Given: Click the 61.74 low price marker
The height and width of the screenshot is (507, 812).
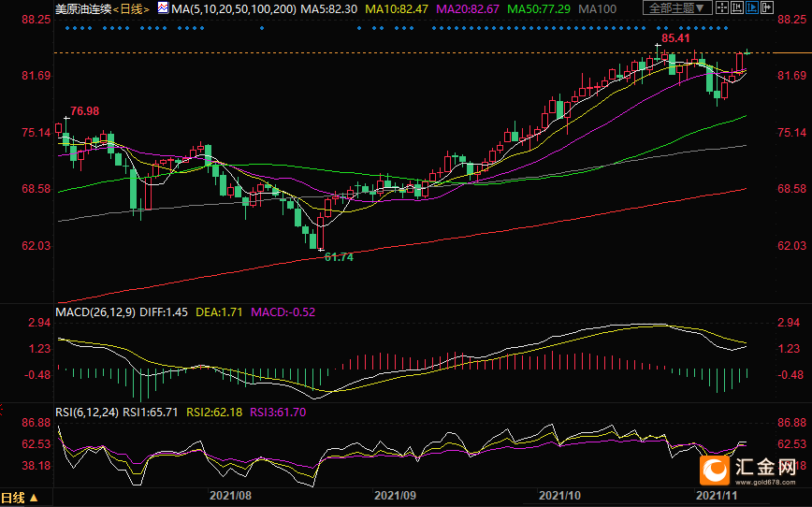Looking at the screenshot, I should tap(339, 257).
